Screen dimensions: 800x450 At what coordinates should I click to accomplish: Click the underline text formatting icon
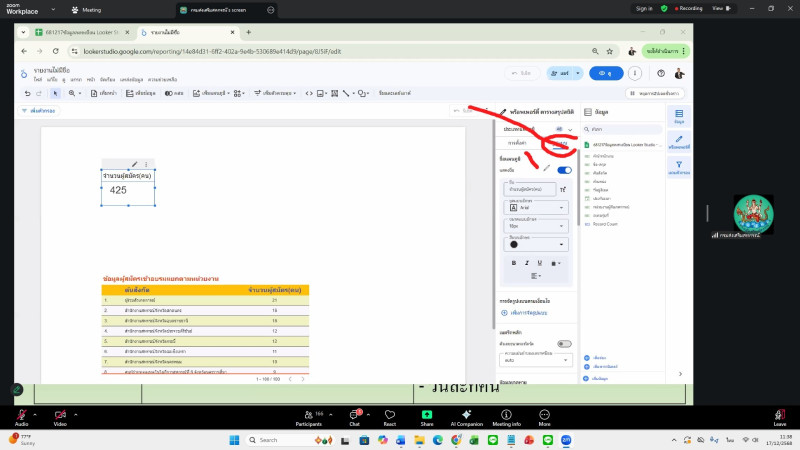(540, 262)
